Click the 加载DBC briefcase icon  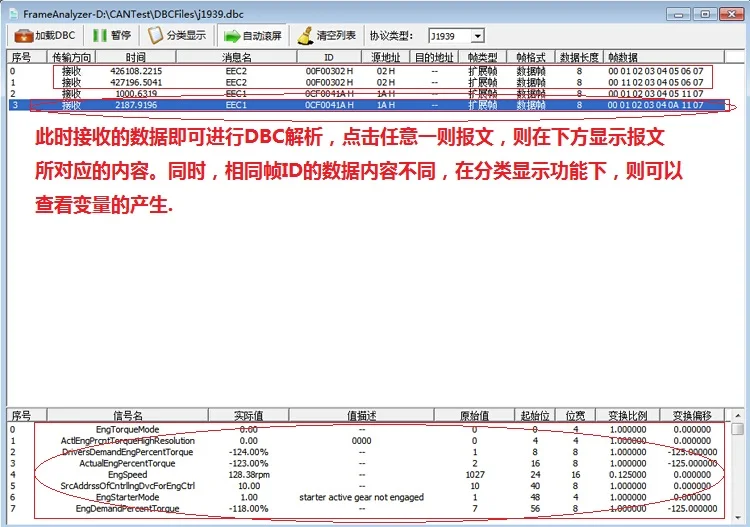(x=23, y=36)
